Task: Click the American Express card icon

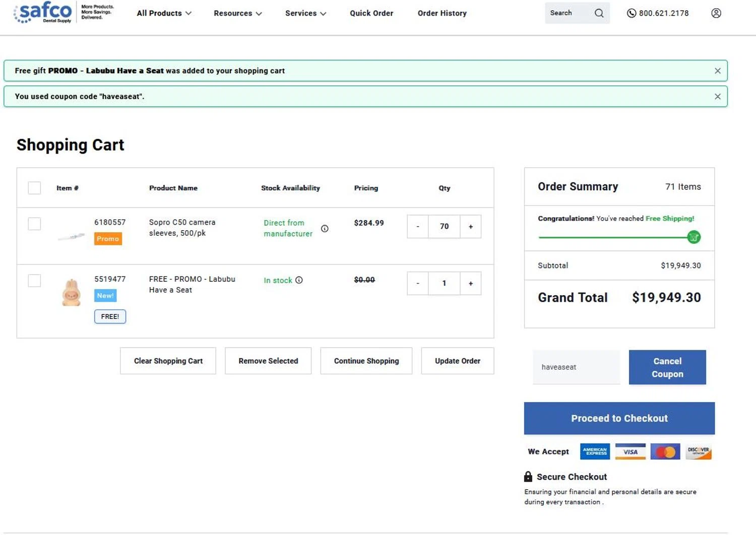Action: (x=595, y=451)
